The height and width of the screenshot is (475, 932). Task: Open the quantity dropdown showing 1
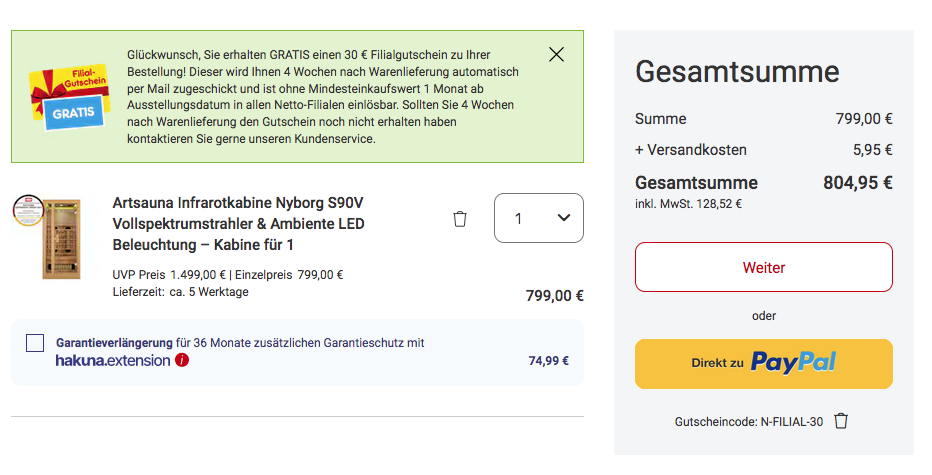pos(538,218)
